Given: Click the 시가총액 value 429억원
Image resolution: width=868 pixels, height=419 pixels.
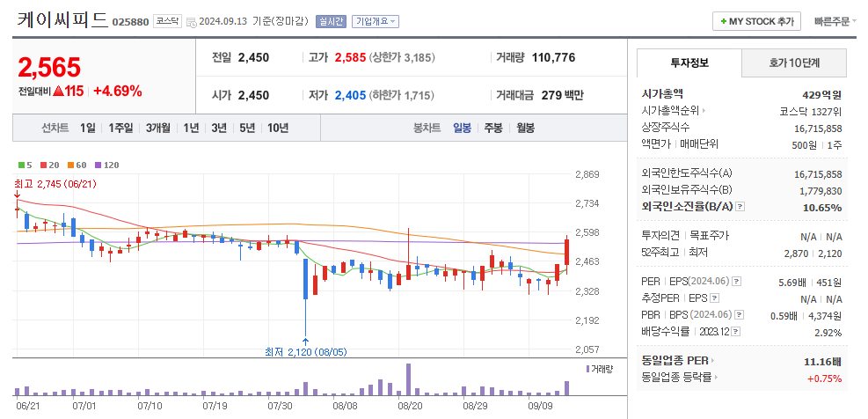Looking at the screenshot, I should [822, 94].
